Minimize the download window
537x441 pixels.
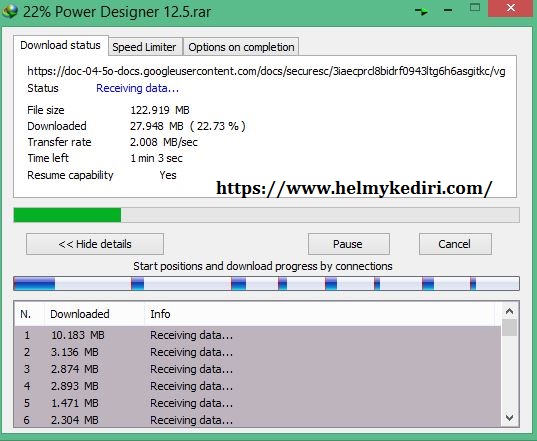(x=448, y=11)
